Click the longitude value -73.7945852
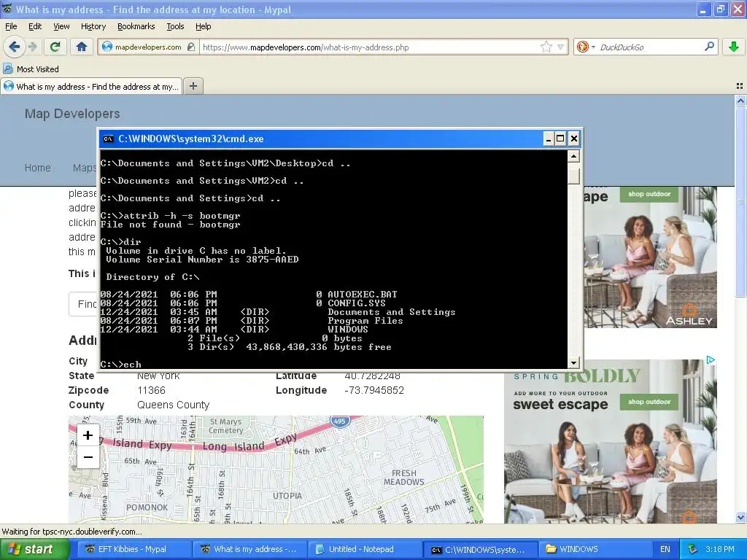Screen dimensions: 747x560 (x=374, y=391)
